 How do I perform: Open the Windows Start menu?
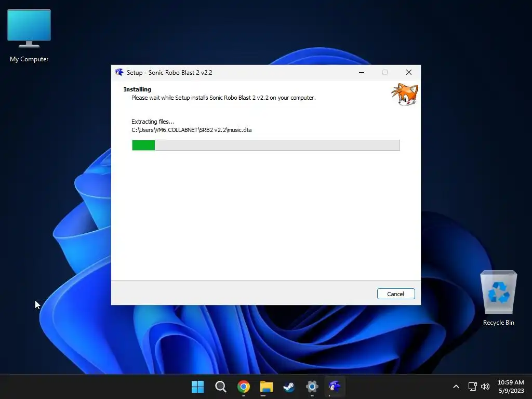coord(197,387)
